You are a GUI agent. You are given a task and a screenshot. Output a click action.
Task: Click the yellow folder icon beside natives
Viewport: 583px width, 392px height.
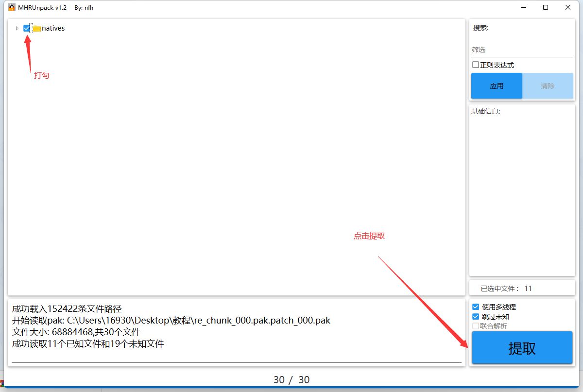pyautogui.click(x=36, y=29)
